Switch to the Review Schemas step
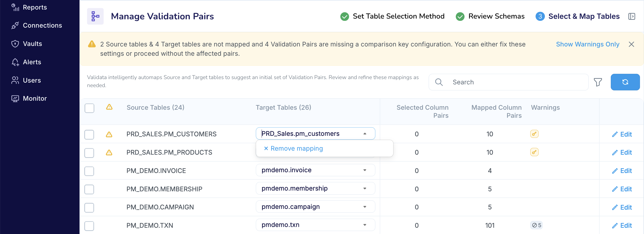Image resolution: width=644 pixels, height=234 pixels. pos(496,16)
